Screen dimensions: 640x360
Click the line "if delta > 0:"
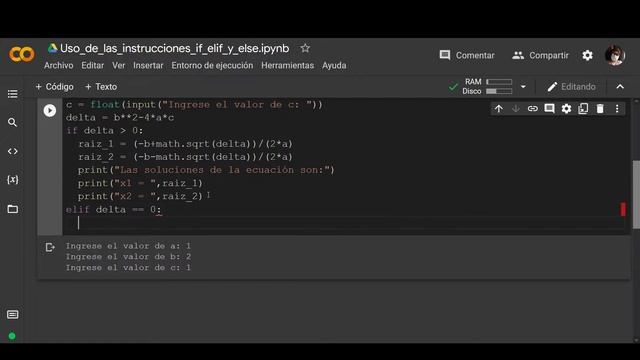(104, 131)
